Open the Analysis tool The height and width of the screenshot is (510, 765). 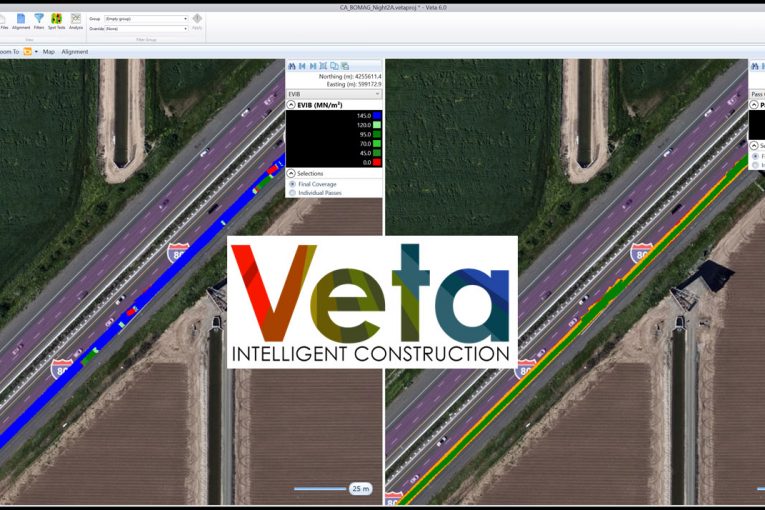(x=76, y=21)
